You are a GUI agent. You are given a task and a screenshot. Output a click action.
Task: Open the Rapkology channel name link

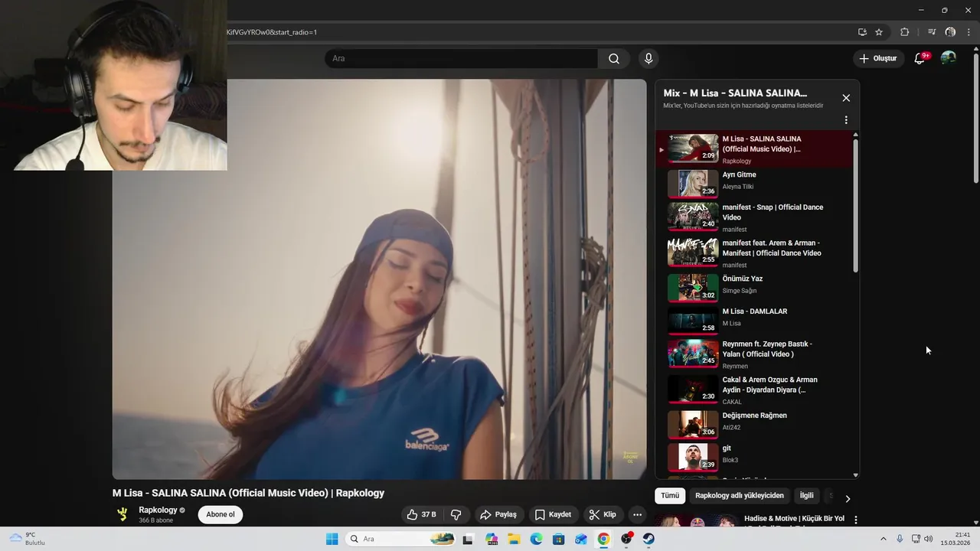(158, 510)
